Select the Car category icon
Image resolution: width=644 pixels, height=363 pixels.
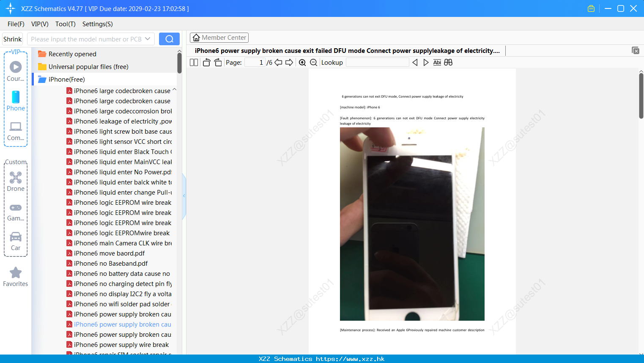coord(16,241)
